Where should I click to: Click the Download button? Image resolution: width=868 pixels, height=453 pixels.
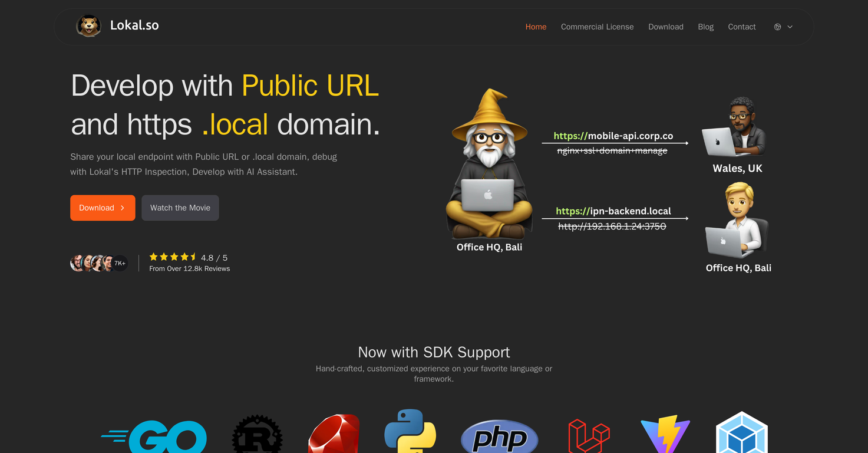point(103,208)
